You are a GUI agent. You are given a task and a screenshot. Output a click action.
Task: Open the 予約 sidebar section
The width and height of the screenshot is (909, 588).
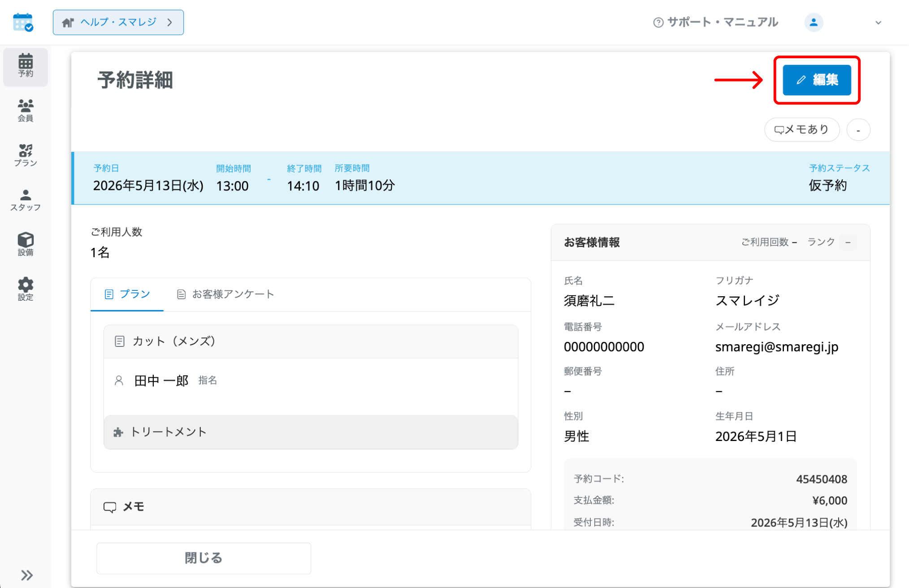tap(26, 66)
